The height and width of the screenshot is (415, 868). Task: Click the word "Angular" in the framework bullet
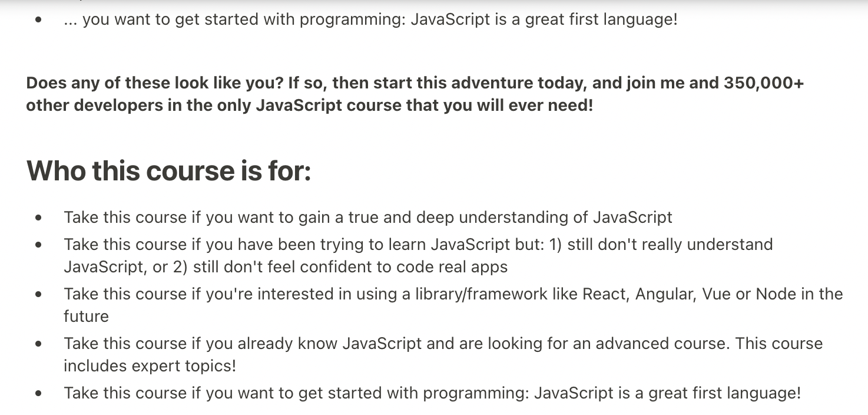(665, 294)
